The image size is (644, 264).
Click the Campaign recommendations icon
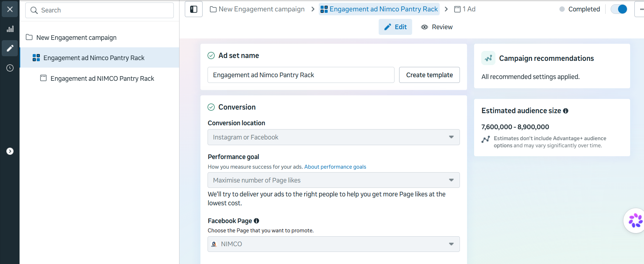click(488, 58)
